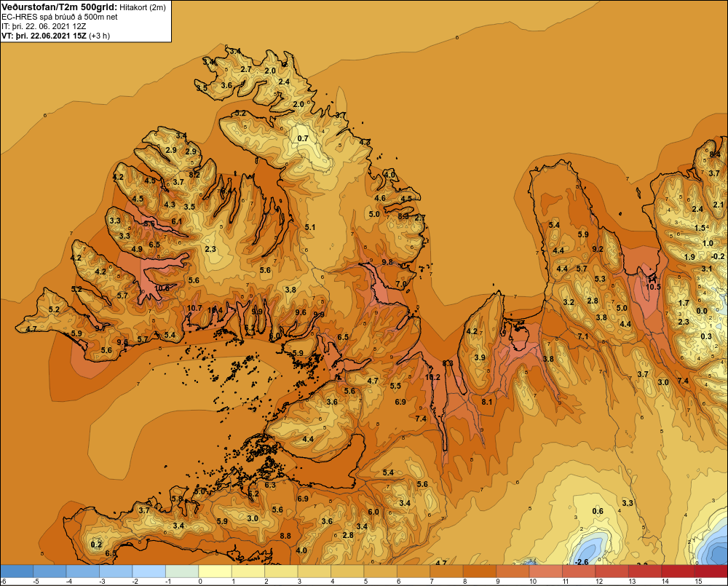Click the 8.8 temperature value
This screenshot has height=586, width=728.
click(x=285, y=536)
